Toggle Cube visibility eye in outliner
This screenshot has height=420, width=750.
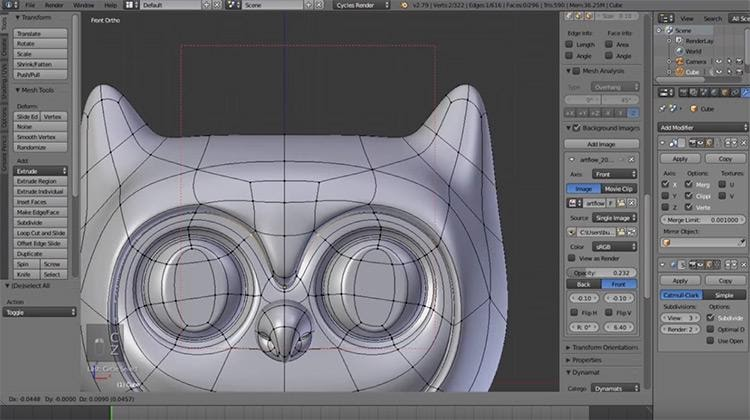click(719, 72)
